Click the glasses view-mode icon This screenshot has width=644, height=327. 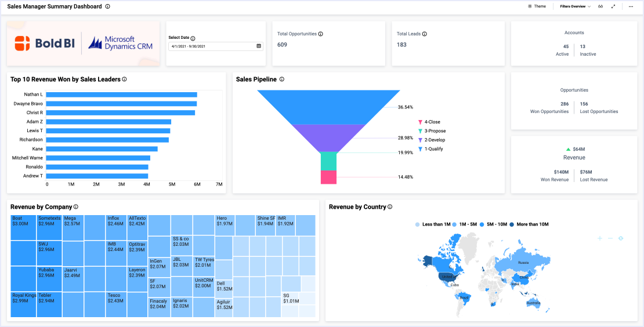click(x=601, y=6)
